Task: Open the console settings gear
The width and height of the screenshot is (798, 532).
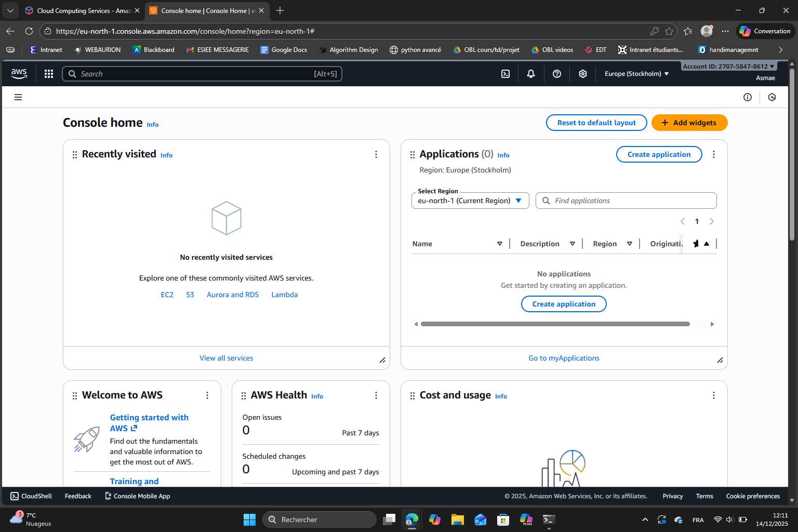Action: [582, 73]
